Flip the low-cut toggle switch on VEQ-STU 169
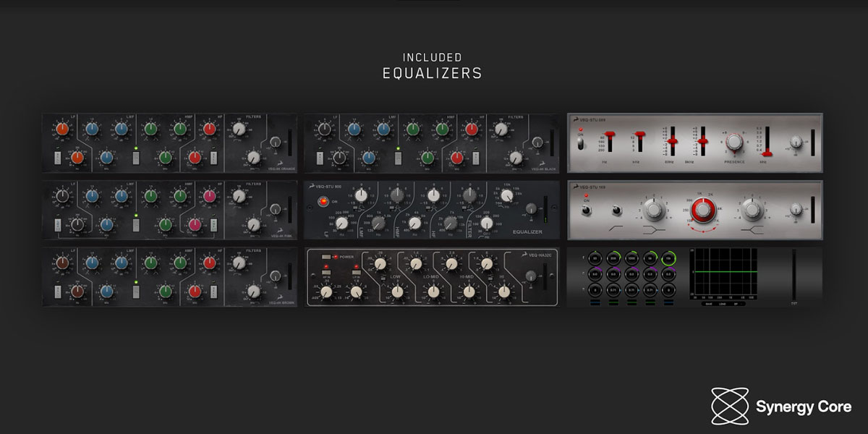 click(617, 210)
